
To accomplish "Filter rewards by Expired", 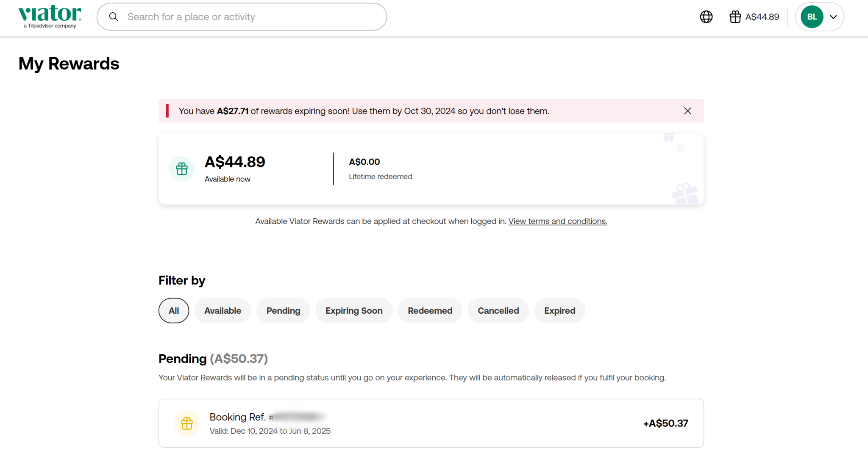I will click(559, 311).
